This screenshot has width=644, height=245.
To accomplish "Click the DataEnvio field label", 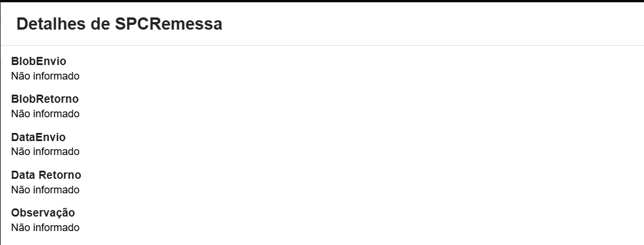I will [38, 137].
